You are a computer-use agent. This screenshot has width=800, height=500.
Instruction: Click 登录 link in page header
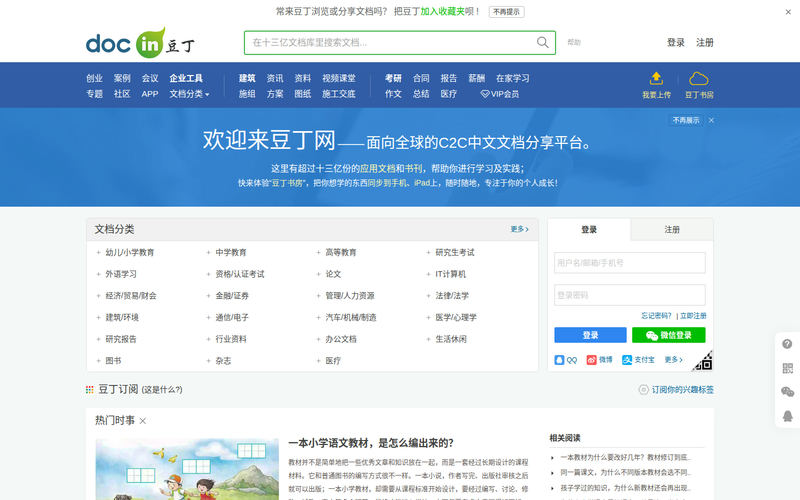point(676,42)
